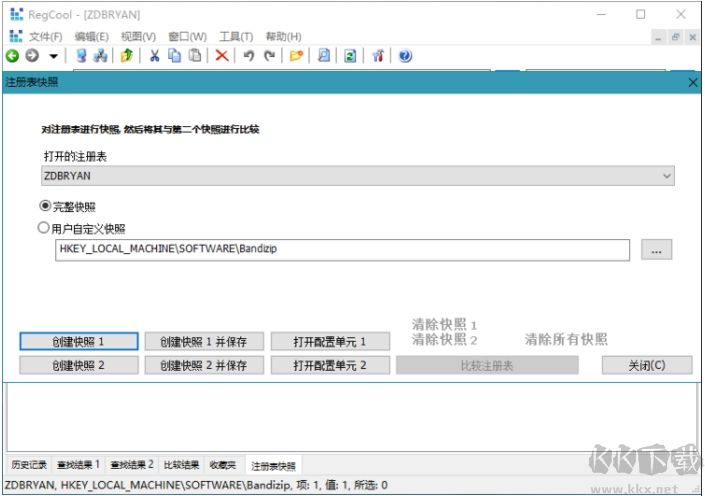
Task: Switch to the 历史记录 tab
Action: click(x=29, y=465)
